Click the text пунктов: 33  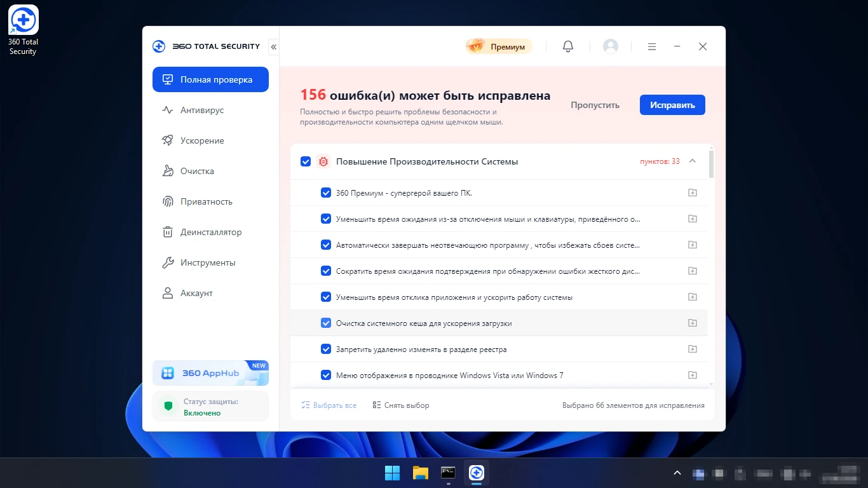click(660, 161)
